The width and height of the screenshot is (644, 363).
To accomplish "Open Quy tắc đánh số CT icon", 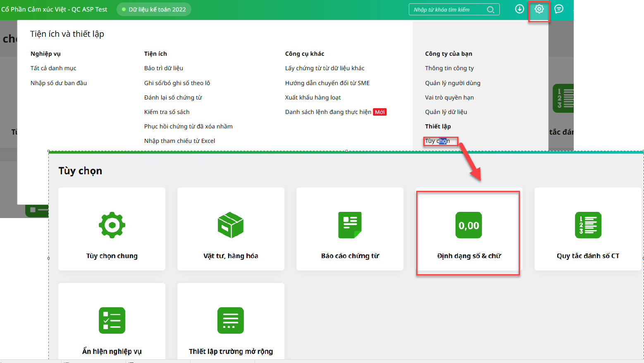I will coord(588,225).
